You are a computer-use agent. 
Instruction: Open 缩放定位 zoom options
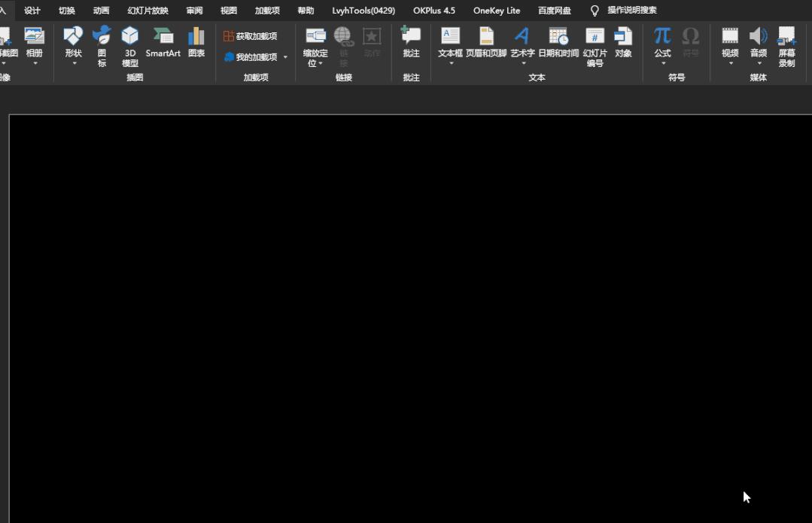pos(315,47)
